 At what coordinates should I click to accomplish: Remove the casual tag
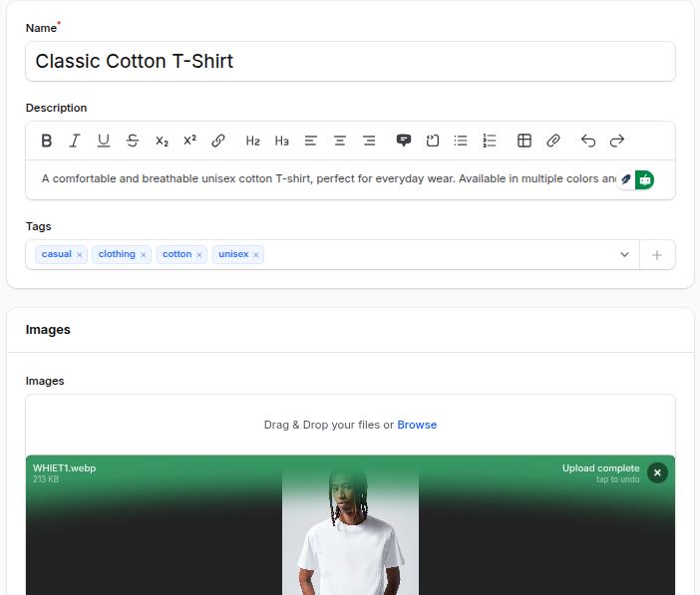pos(80,255)
